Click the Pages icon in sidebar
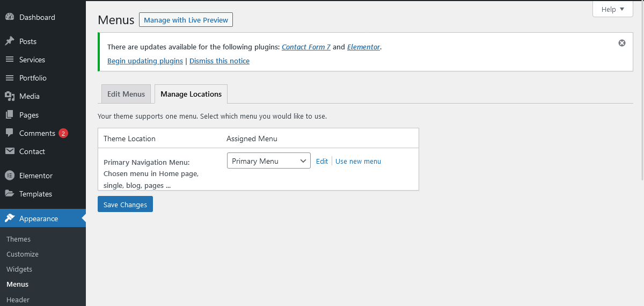Screen dimensions: 644x306 point(10,115)
